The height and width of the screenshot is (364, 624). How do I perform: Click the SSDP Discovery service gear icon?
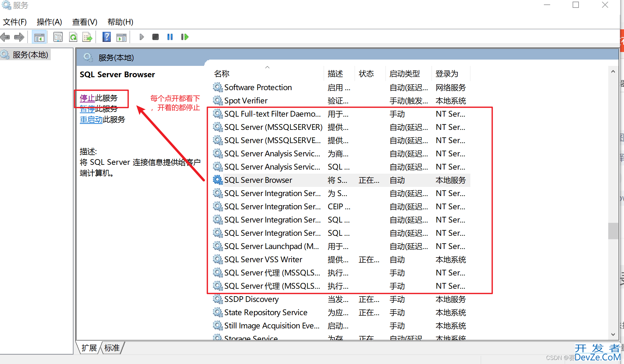coord(218,299)
